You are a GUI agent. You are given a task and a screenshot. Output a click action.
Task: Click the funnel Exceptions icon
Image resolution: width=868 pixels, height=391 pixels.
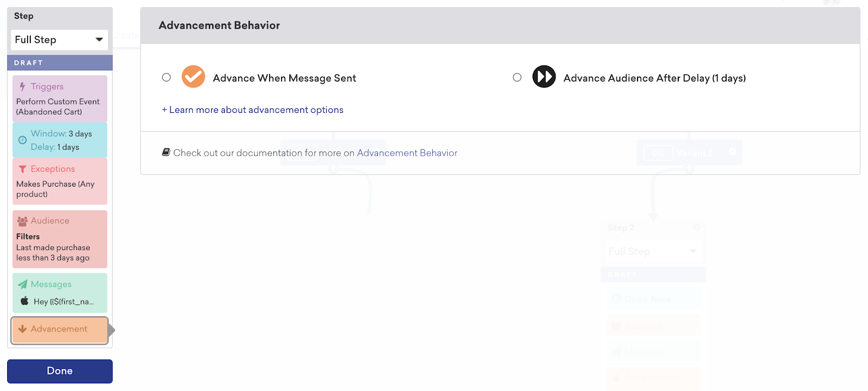[x=23, y=169]
